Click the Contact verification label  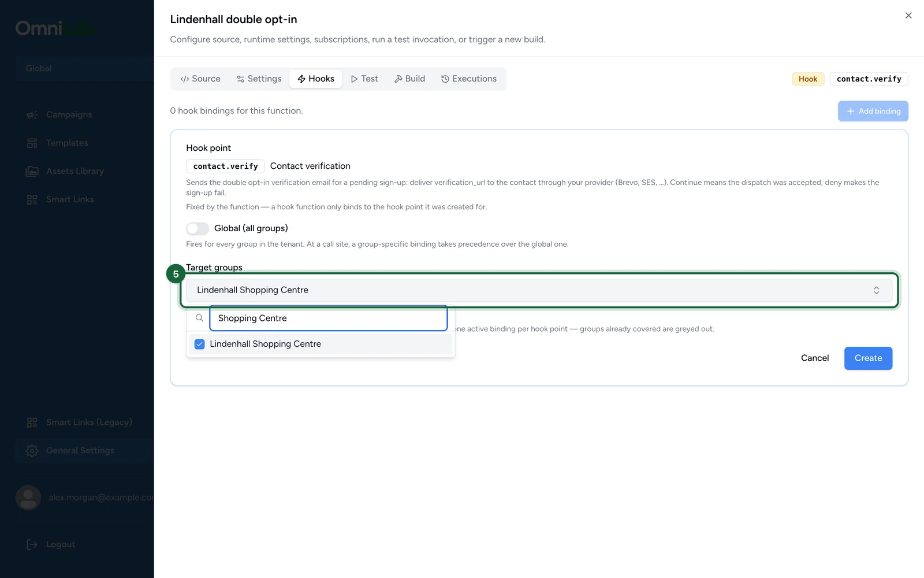tap(310, 166)
